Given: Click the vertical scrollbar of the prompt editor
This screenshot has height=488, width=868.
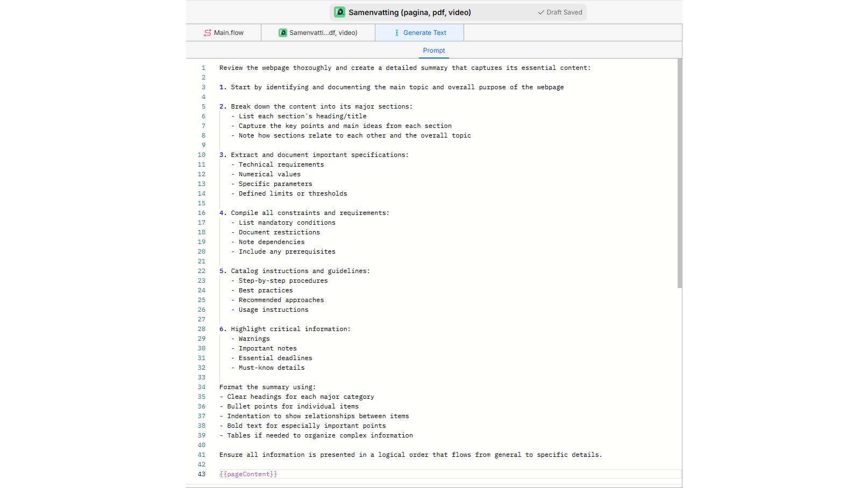Looking at the screenshot, I should point(680,173).
